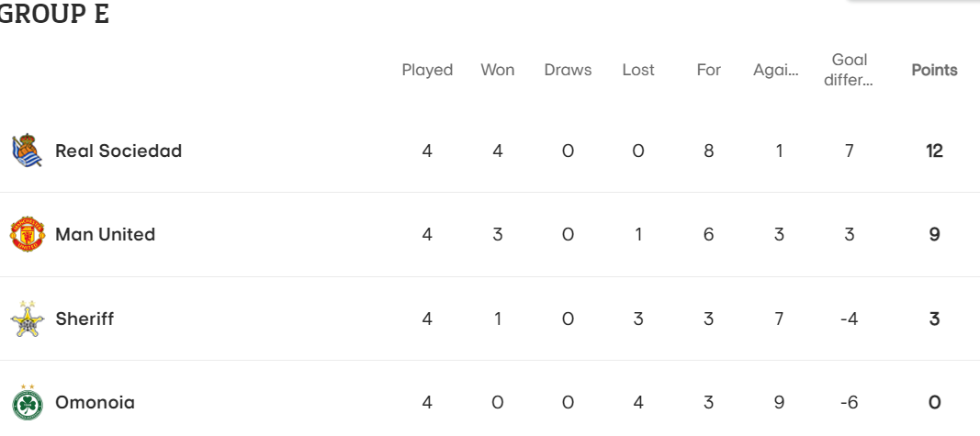Select the Lost column header
This screenshot has height=436, width=980.
638,70
